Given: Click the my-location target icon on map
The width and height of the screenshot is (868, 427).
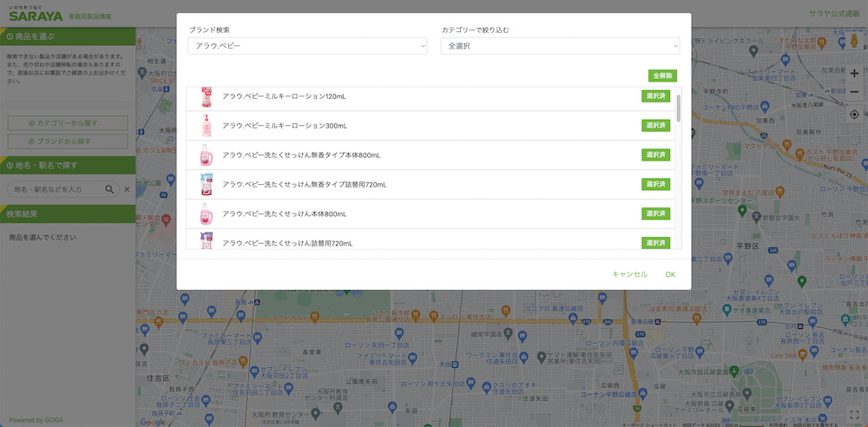Looking at the screenshot, I should coord(854,115).
